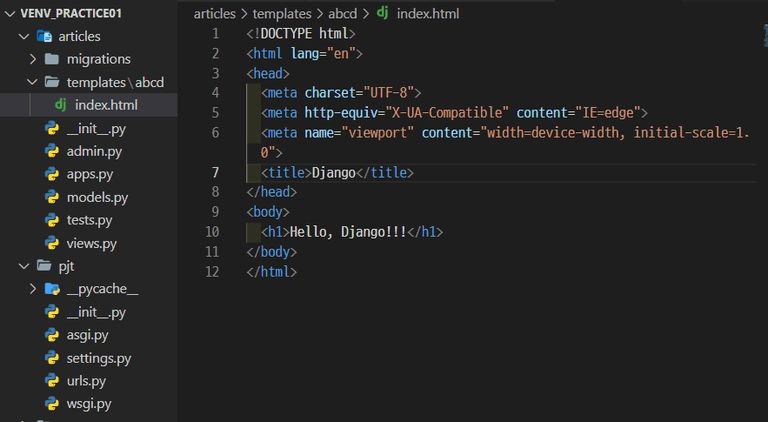Click the charset="UTF-8" attribute
This screenshot has height=422, width=768.
pos(359,93)
